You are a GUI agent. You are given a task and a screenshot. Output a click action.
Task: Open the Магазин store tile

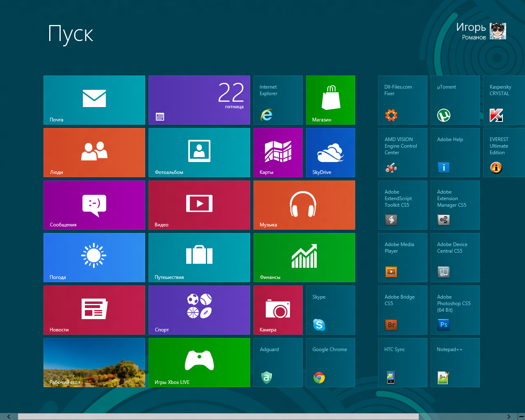[x=331, y=100]
